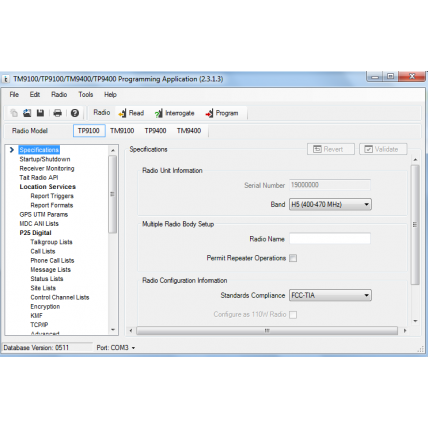Open the Help menu
Viewport: 428px width, 428px height.
110,95
